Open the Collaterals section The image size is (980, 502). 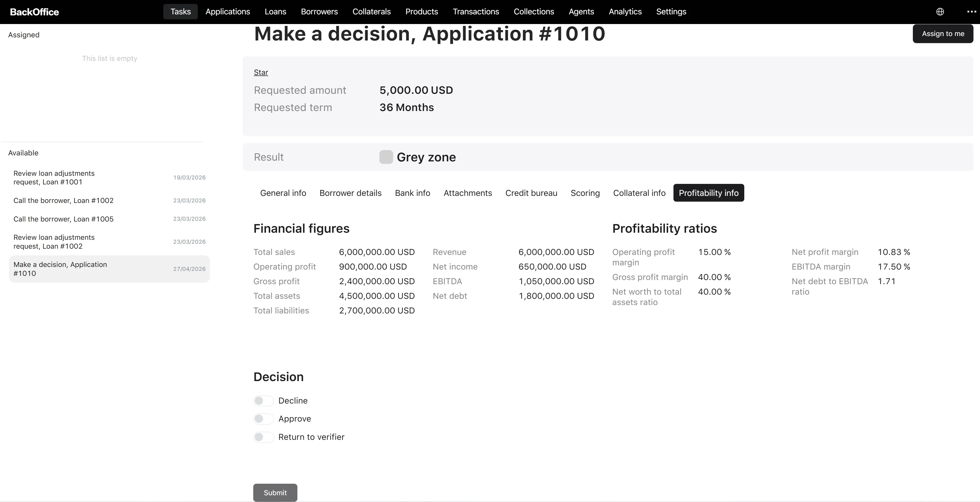tap(371, 12)
